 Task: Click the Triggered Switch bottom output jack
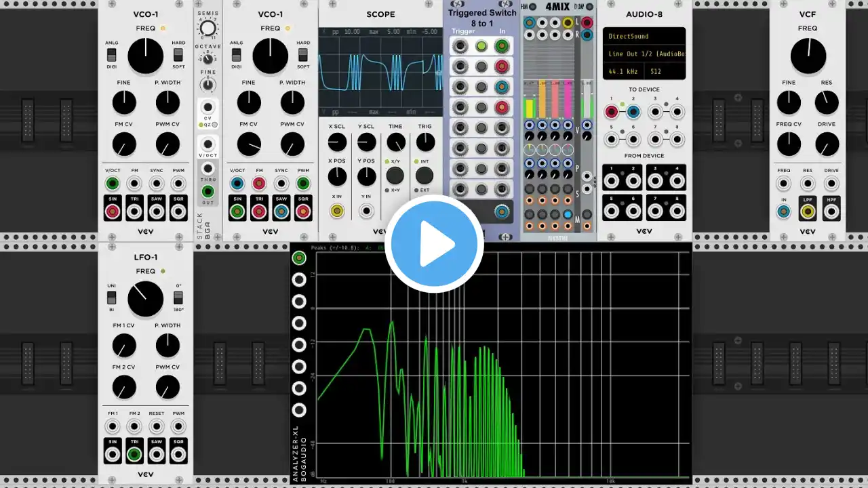pyautogui.click(x=502, y=211)
